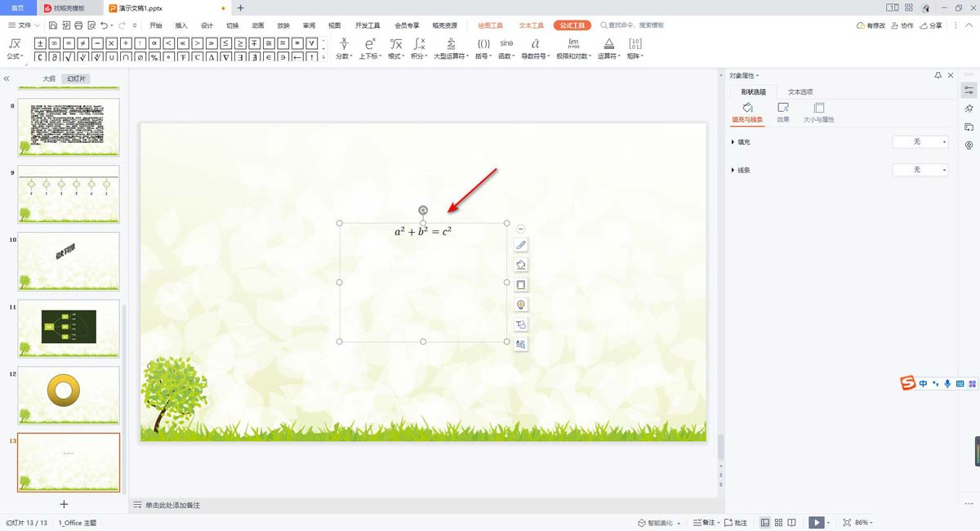Screen dimensions: 980x531
Task: Expand the 填充 fill section
Action: [741, 142]
